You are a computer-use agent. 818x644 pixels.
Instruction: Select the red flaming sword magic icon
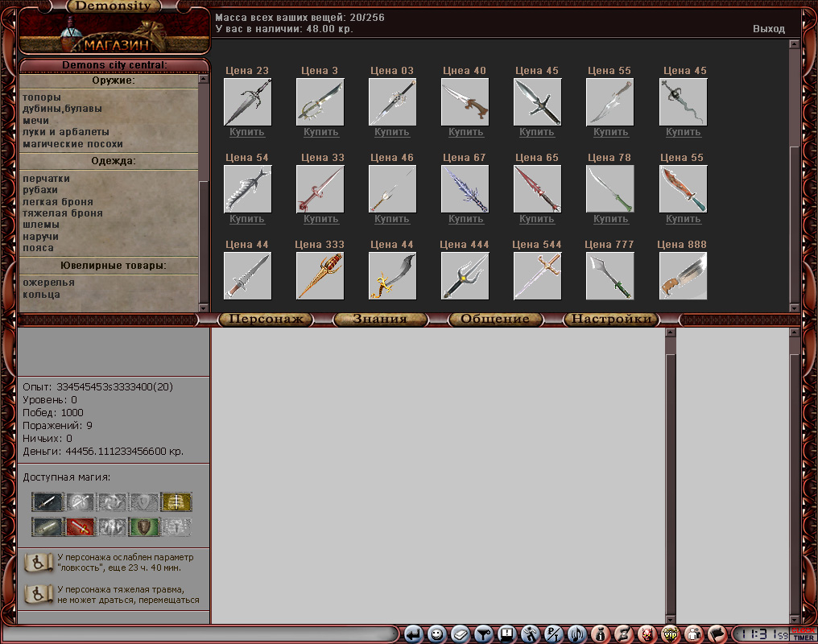79,526
